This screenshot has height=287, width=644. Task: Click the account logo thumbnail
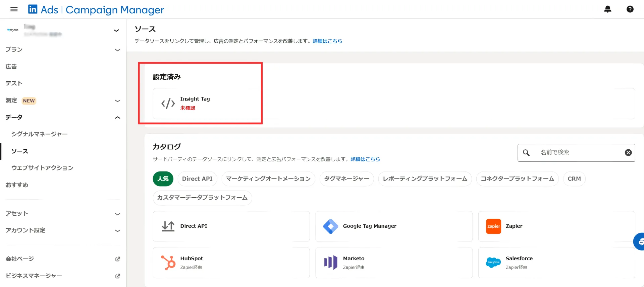[13, 30]
